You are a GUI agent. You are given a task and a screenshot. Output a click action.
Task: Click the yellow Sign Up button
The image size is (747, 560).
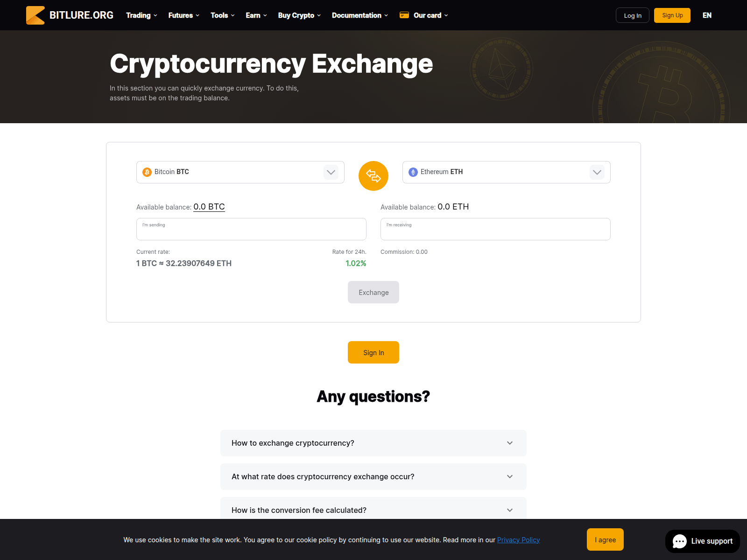672,15
